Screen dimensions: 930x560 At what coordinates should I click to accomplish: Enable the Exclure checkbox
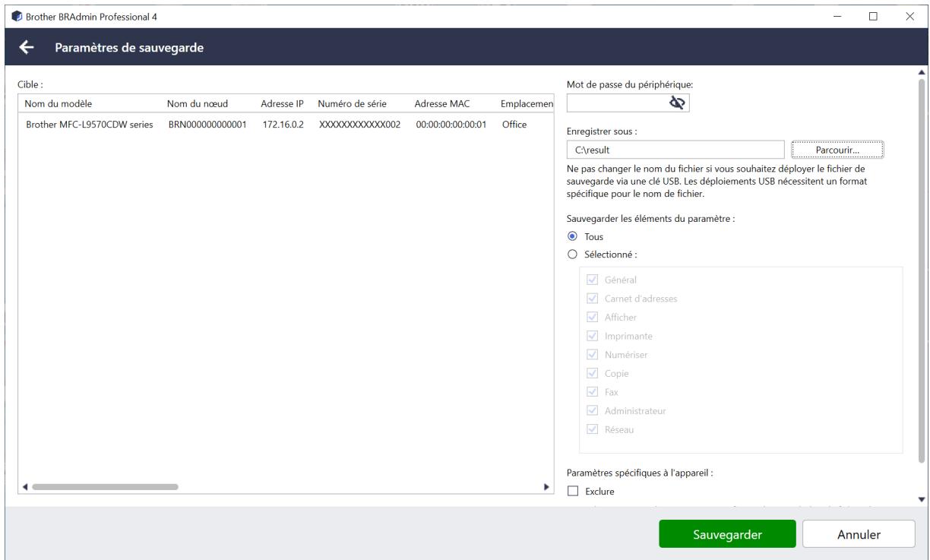click(574, 492)
